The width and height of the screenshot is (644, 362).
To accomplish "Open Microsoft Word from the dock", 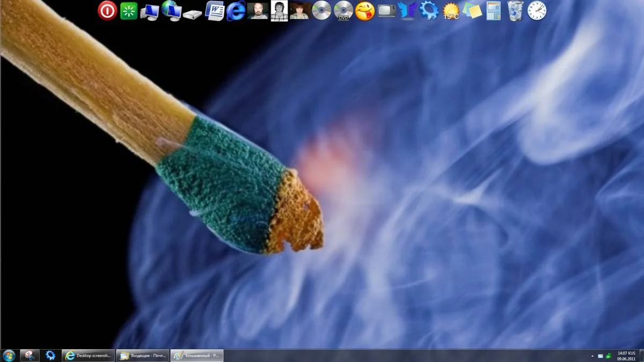I will pyautogui.click(x=215, y=11).
